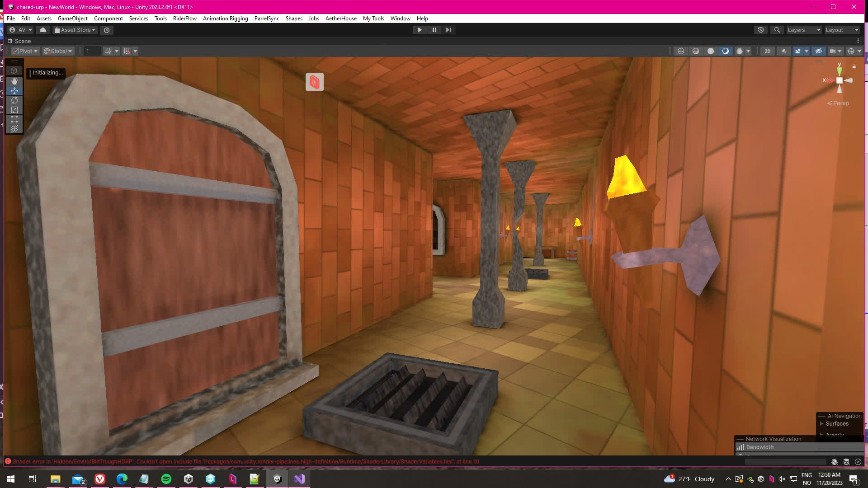Open the debug draw mode bug icon

(x=740, y=51)
